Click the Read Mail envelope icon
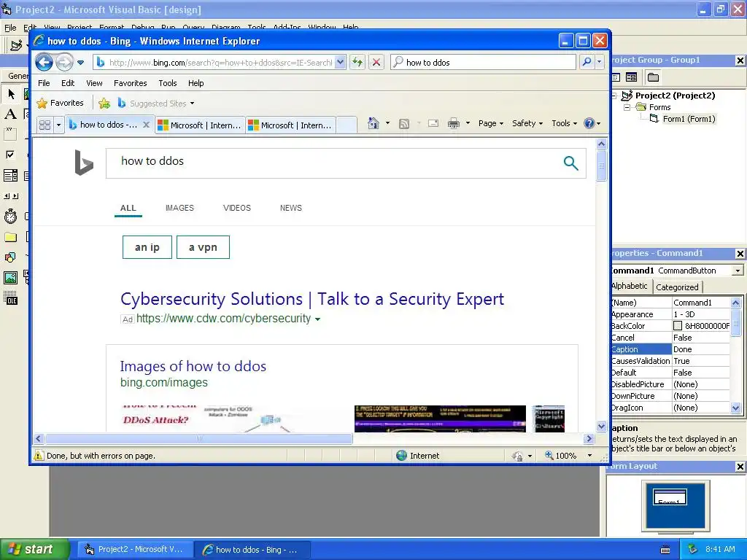 click(x=433, y=124)
